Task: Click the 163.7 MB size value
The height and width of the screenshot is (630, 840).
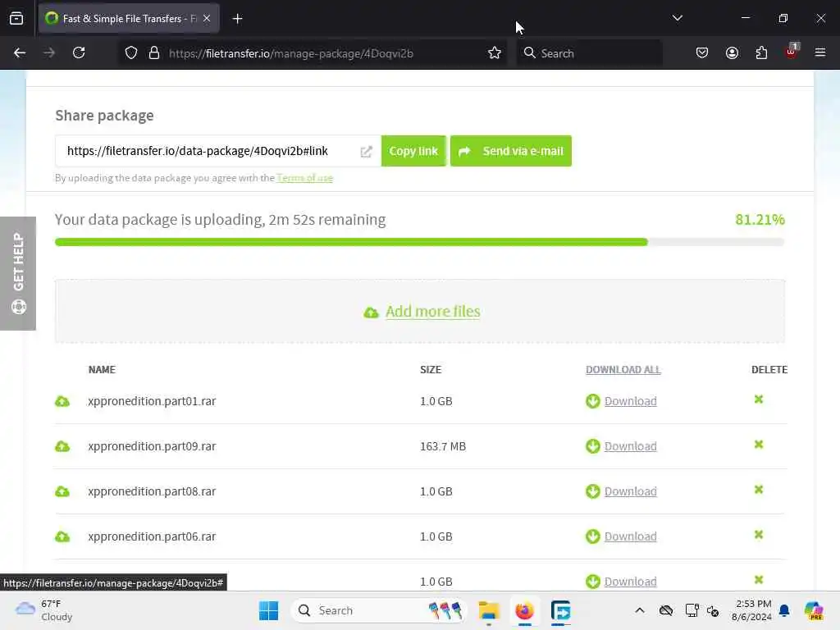Action: click(x=443, y=446)
